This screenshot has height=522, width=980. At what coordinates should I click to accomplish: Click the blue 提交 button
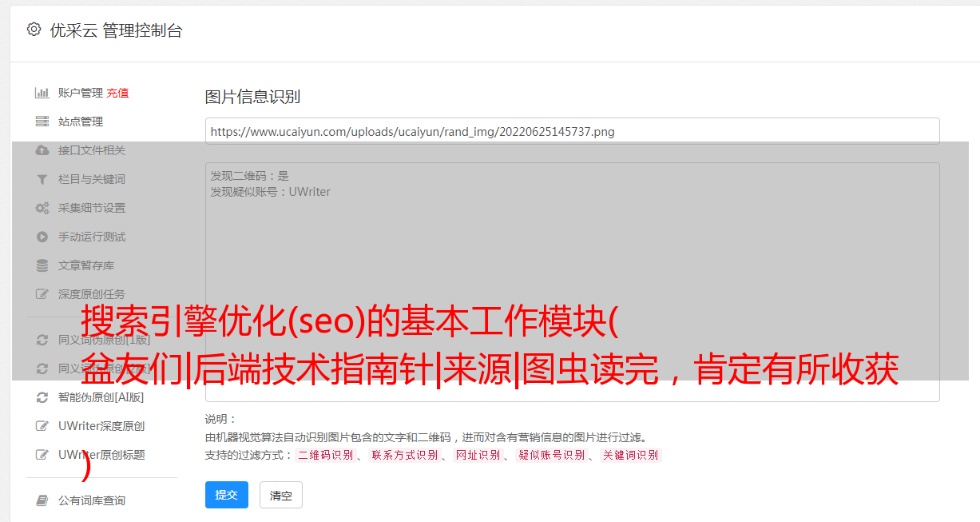[x=227, y=495]
